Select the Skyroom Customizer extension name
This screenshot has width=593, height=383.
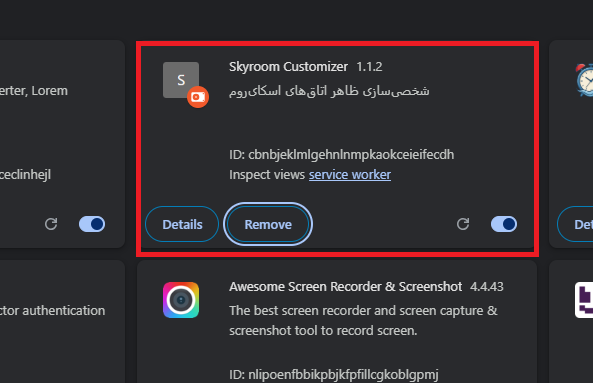(288, 67)
